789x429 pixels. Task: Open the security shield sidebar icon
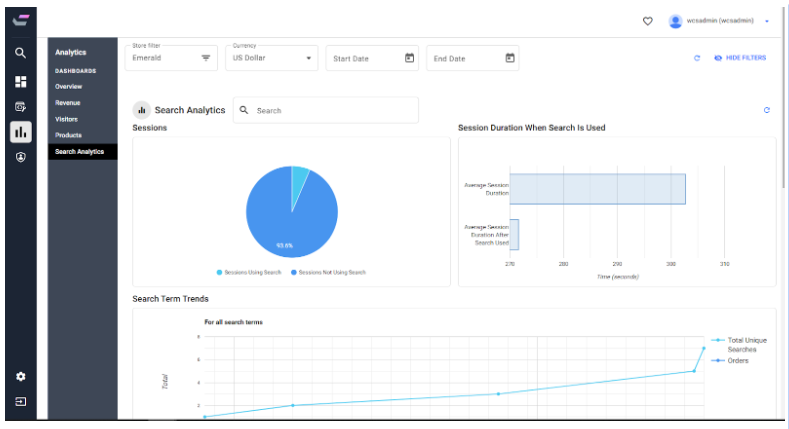click(x=21, y=157)
